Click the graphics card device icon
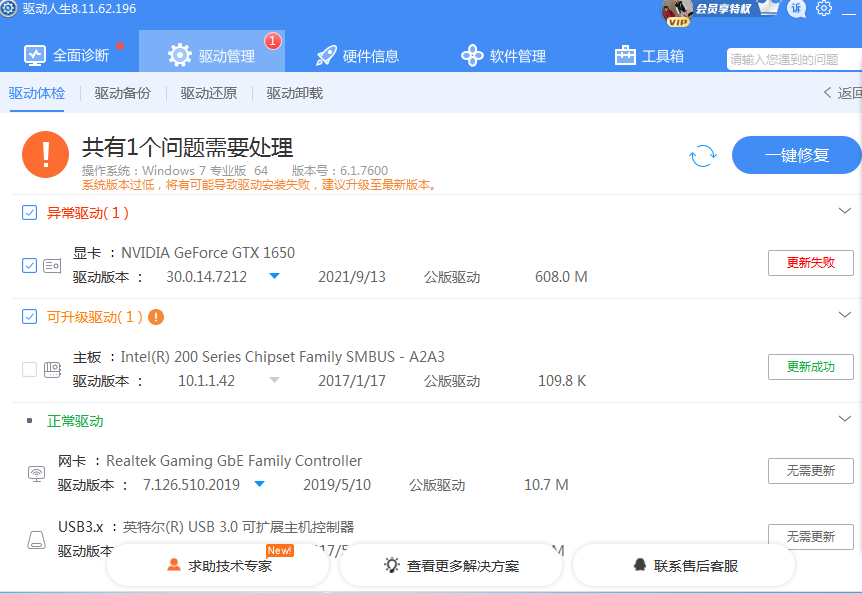 [x=52, y=266]
